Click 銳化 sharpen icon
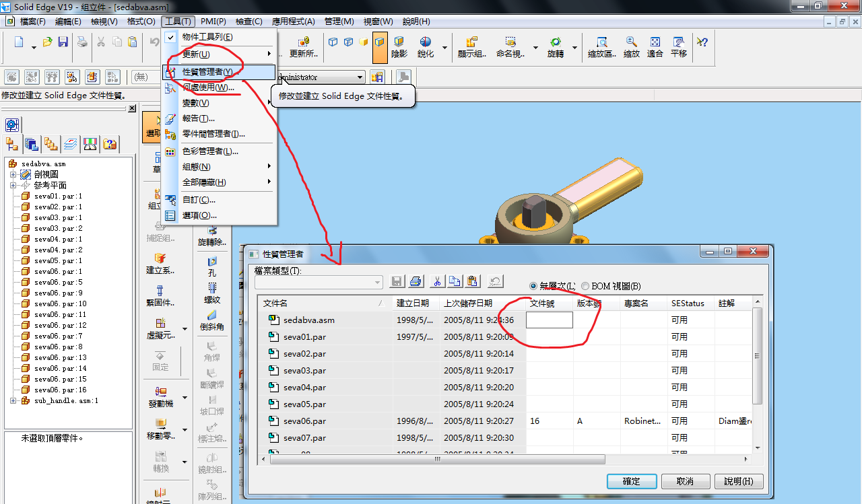 click(426, 47)
